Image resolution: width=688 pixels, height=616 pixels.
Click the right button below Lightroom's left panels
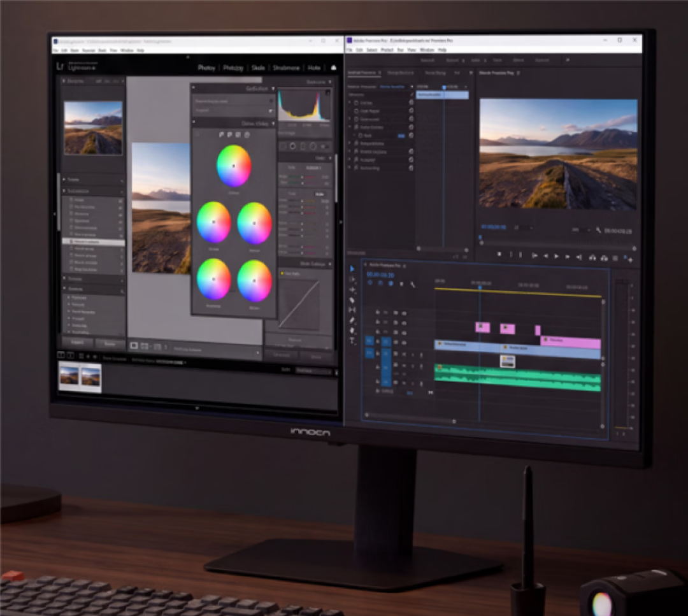click(x=110, y=343)
